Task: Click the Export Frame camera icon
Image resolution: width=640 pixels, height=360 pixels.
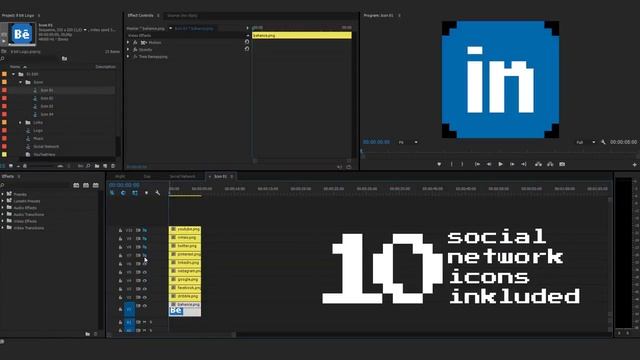Action: 562,164
